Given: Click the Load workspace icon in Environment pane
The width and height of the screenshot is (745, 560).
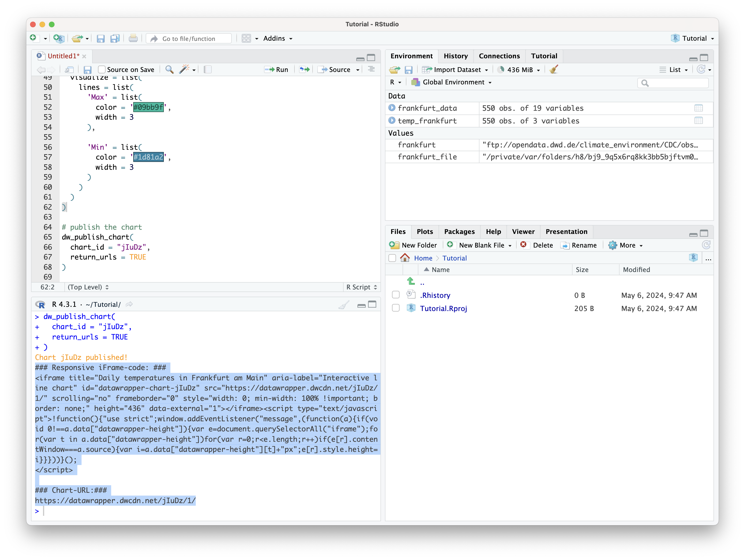Looking at the screenshot, I should pos(395,70).
